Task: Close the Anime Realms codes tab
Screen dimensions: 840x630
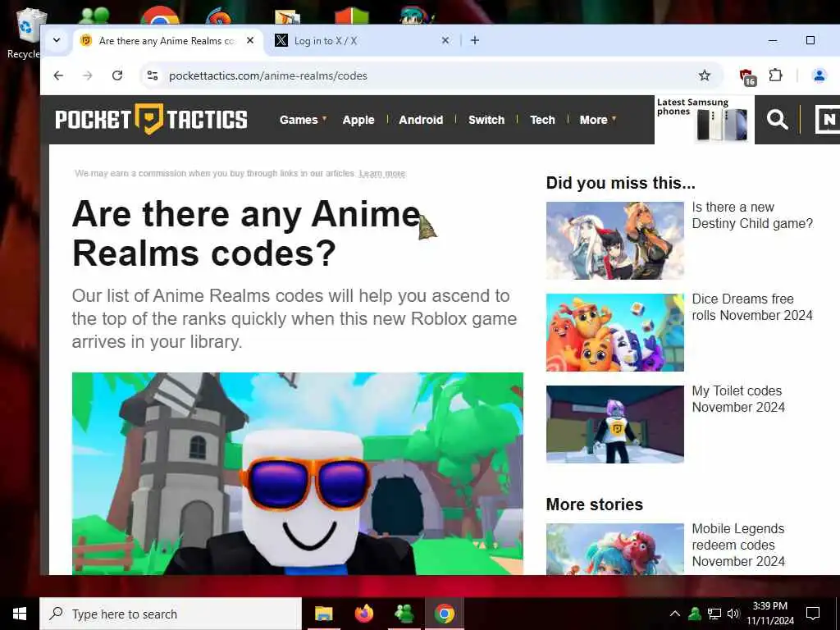Action: 249,40
